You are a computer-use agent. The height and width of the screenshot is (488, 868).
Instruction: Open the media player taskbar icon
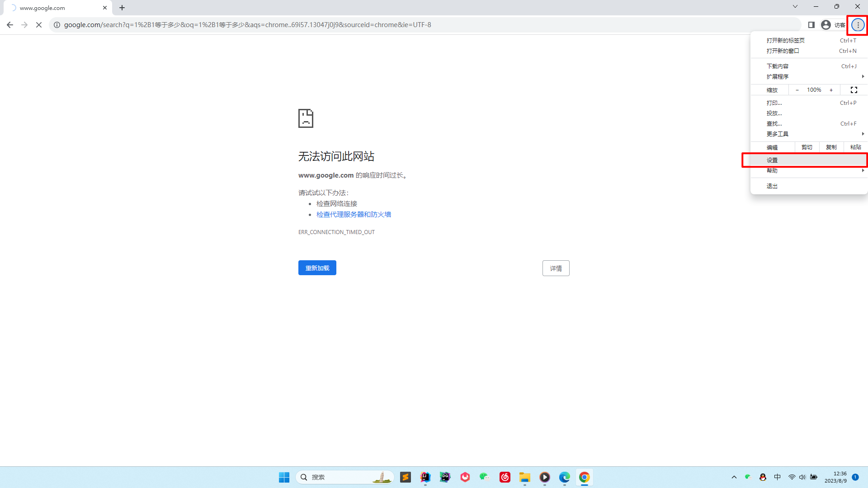pos(545,477)
